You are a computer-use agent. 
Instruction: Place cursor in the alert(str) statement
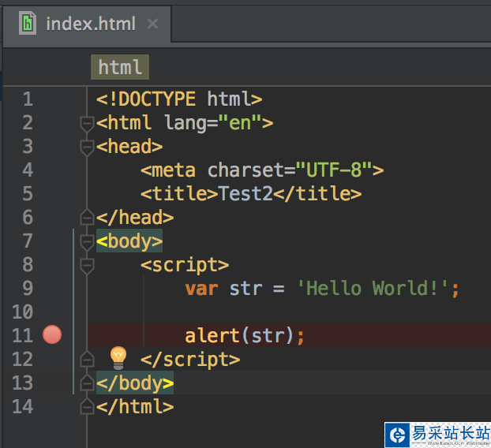pyautogui.click(x=244, y=335)
